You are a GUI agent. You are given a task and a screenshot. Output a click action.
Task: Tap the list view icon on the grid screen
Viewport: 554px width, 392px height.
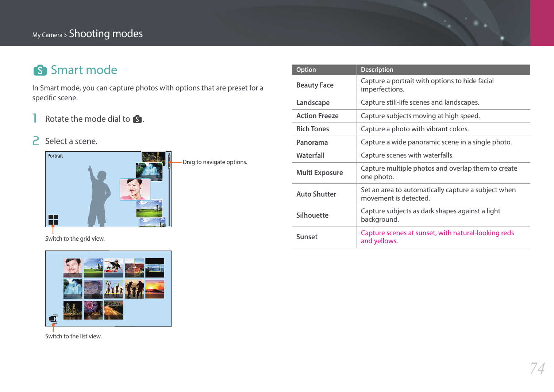click(53, 319)
